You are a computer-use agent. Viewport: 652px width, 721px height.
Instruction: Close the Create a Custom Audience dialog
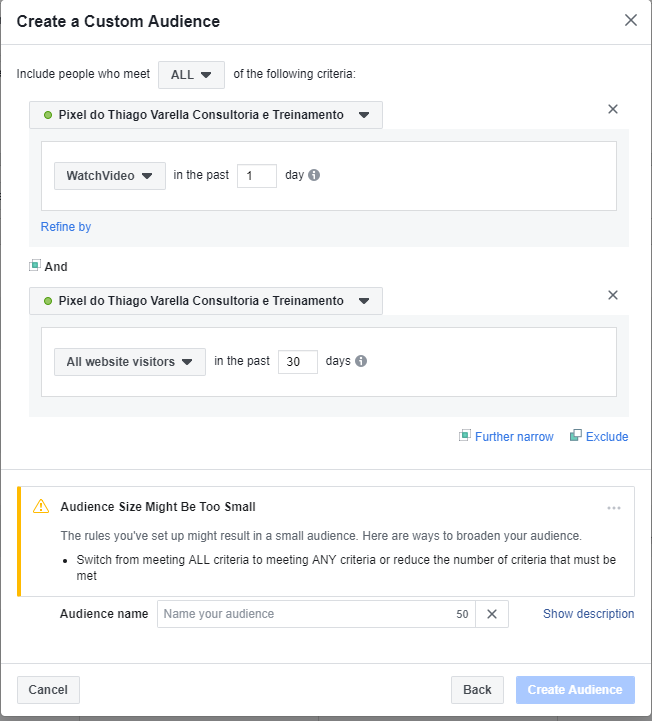point(631,20)
